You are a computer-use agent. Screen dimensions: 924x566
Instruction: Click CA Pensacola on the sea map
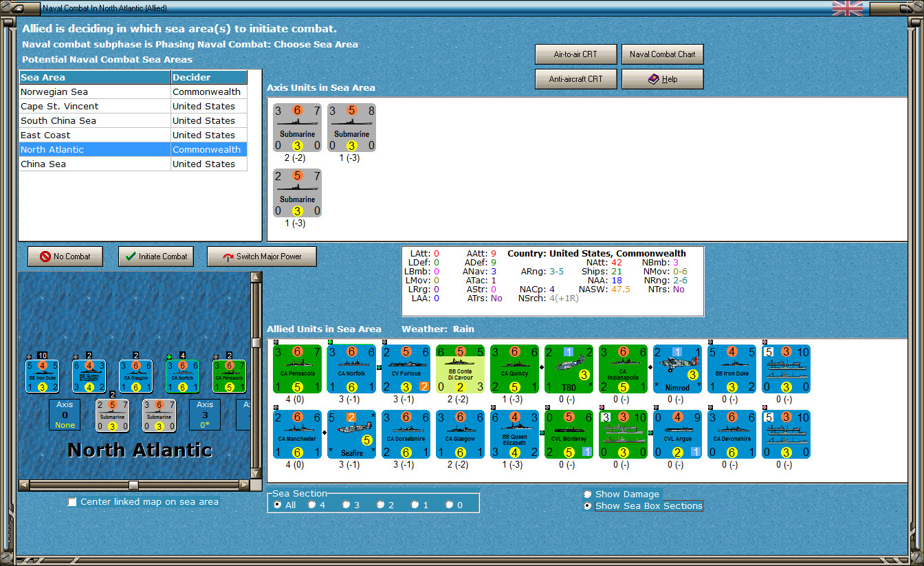tap(230, 376)
